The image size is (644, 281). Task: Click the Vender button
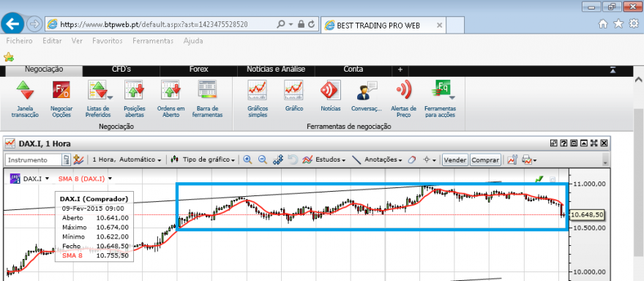(x=455, y=160)
